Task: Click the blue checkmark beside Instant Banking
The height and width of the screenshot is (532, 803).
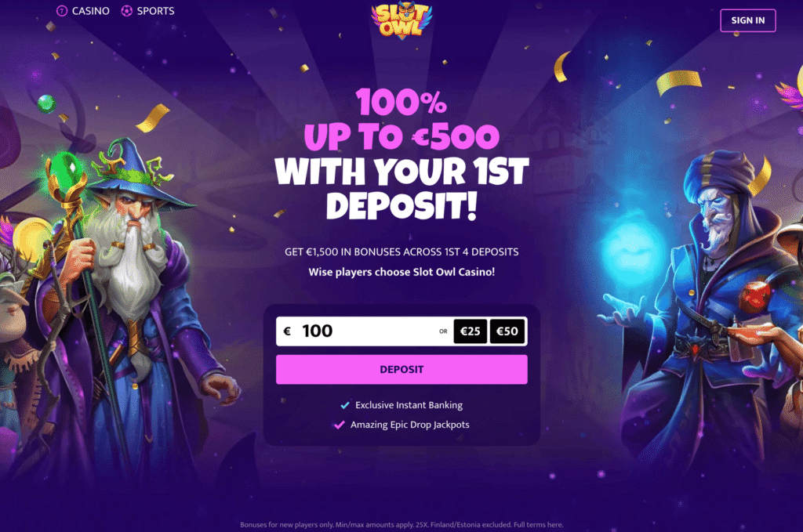Action: (x=345, y=405)
